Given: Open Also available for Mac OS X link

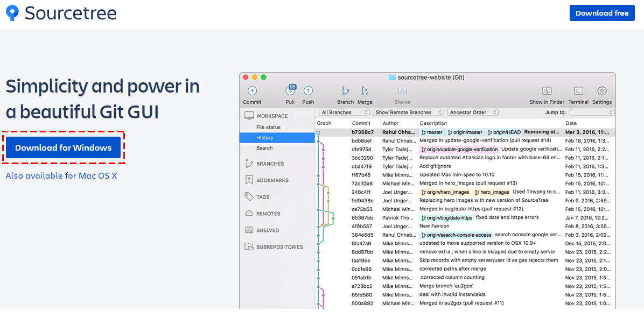Looking at the screenshot, I should pyautogui.click(x=61, y=175).
